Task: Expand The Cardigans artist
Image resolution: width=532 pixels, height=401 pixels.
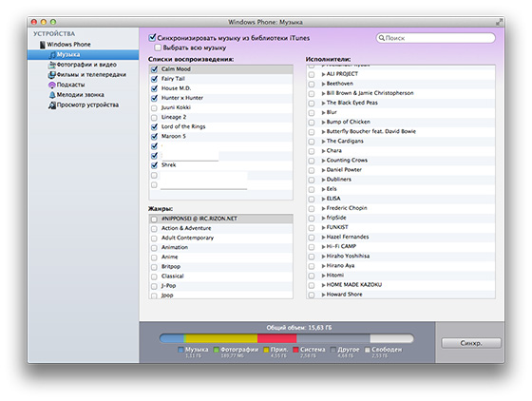Action: [x=323, y=142]
